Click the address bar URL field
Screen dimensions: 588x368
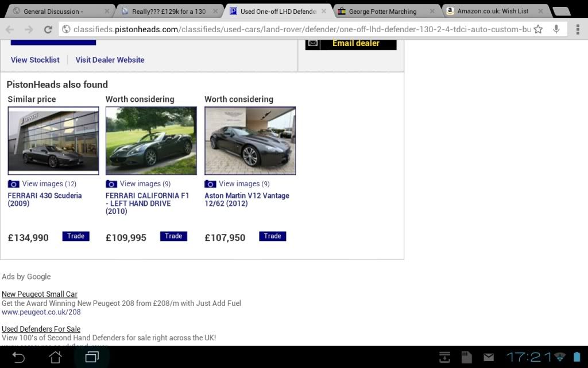pos(301,29)
